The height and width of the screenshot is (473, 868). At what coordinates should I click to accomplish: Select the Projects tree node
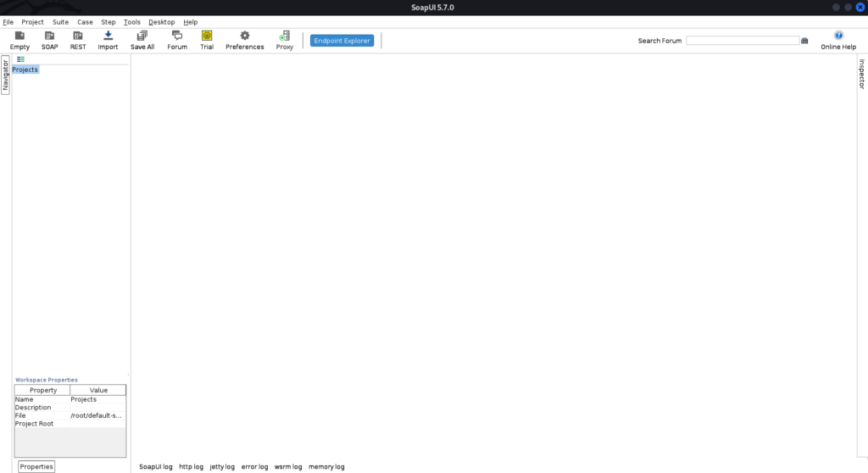pyautogui.click(x=25, y=70)
